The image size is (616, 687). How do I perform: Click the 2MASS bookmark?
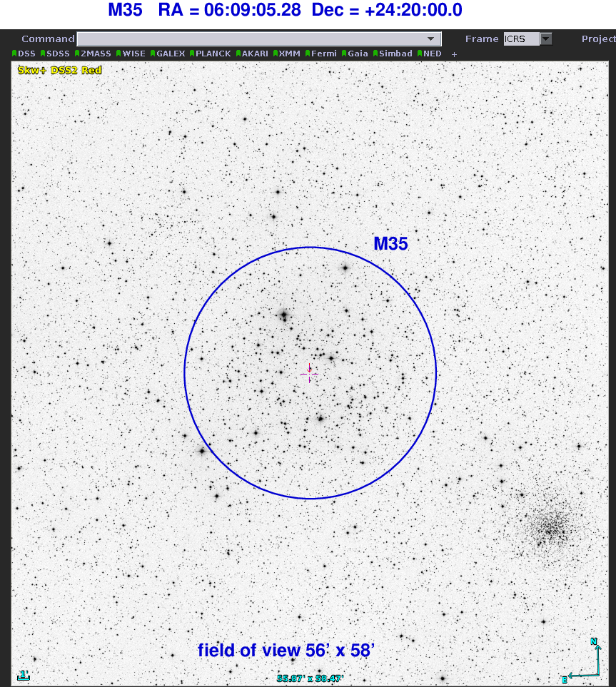93,54
